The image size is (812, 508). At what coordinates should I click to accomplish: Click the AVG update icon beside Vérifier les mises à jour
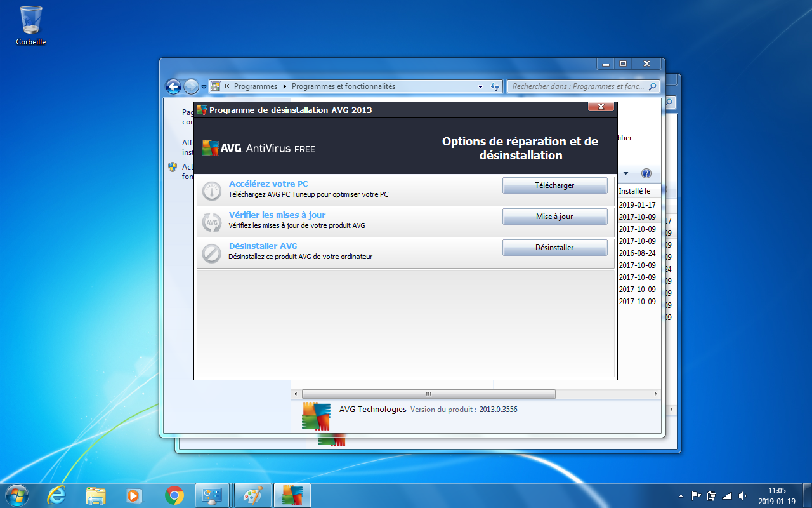click(211, 222)
